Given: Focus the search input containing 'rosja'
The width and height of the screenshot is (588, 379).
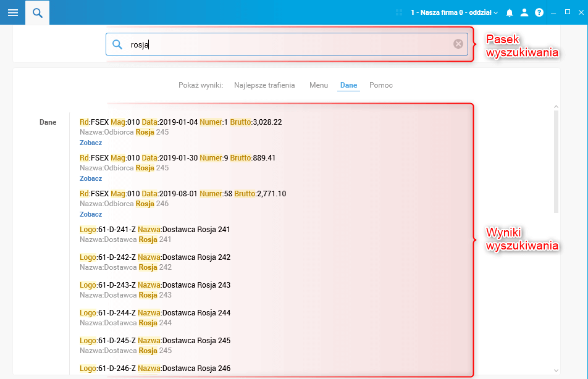Looking at the screenshot, I should 287,44.
